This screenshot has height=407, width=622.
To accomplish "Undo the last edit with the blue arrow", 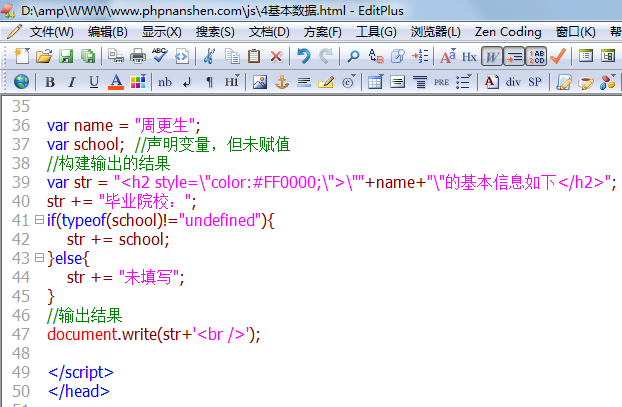I will 304,56.
